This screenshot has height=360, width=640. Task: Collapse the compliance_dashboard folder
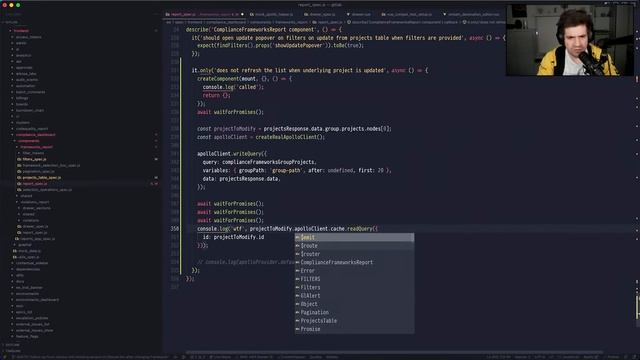13,135
